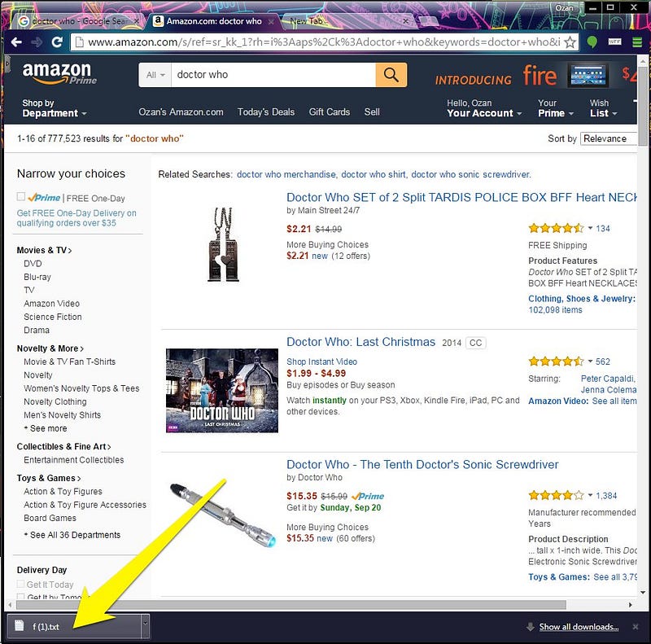This screenshot has height=644, width=651.
Task: Click the WTF extension icon
Action: click(x=615, y=42)
